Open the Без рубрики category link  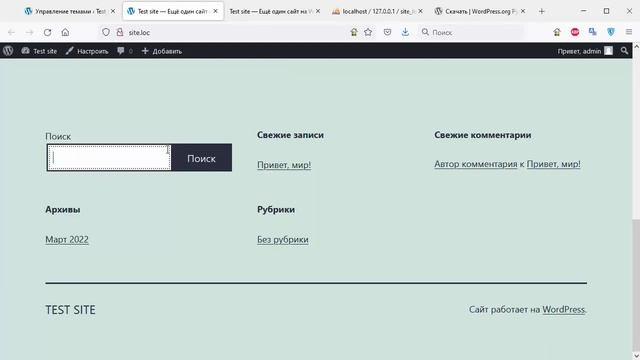pos(283,240)
